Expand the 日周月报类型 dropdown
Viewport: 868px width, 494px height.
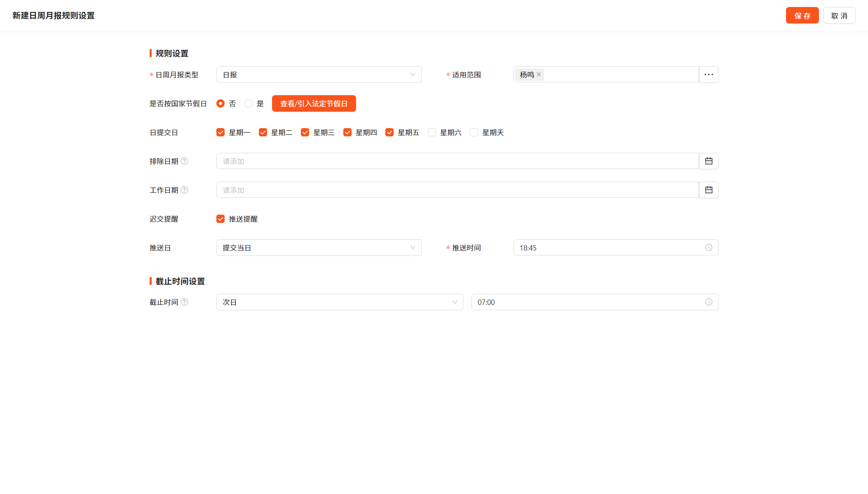point(319,75)
